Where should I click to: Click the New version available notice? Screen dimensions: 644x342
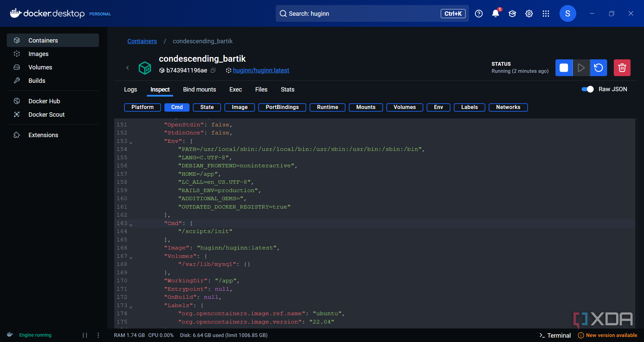pos(607,335)
